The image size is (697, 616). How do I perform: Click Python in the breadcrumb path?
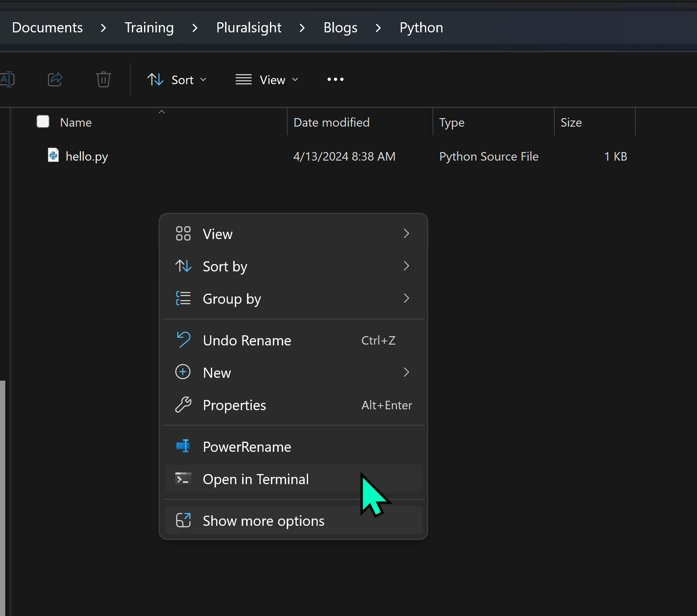(x=421, y=28)
